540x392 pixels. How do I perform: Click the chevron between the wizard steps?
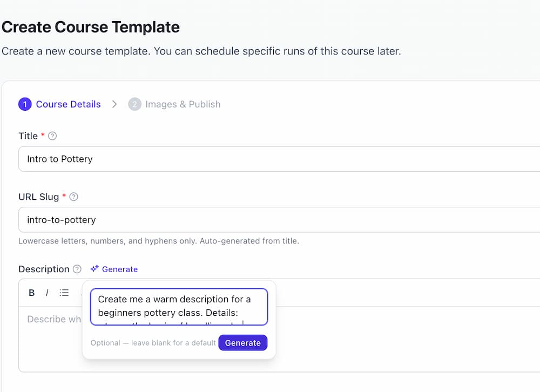tap(114, 104)
